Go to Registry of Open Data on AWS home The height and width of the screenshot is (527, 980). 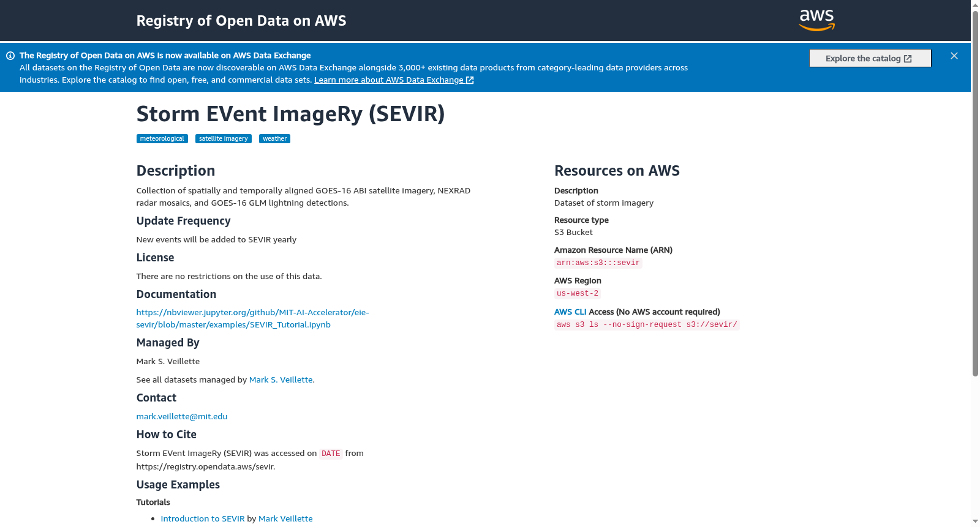(241, 21)
